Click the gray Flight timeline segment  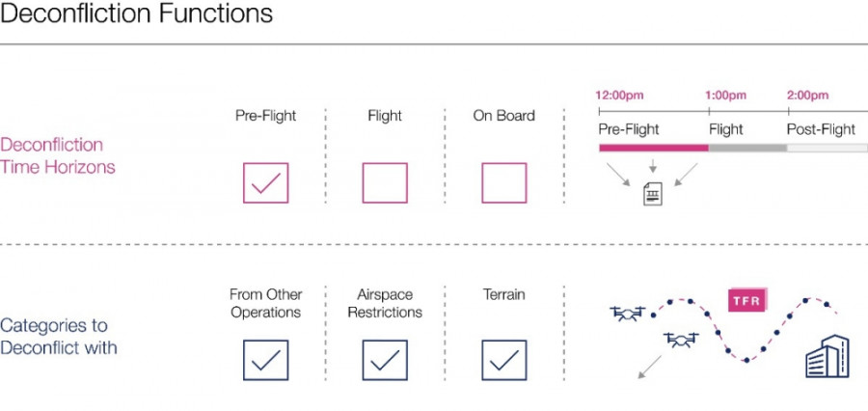coord(747,148)
